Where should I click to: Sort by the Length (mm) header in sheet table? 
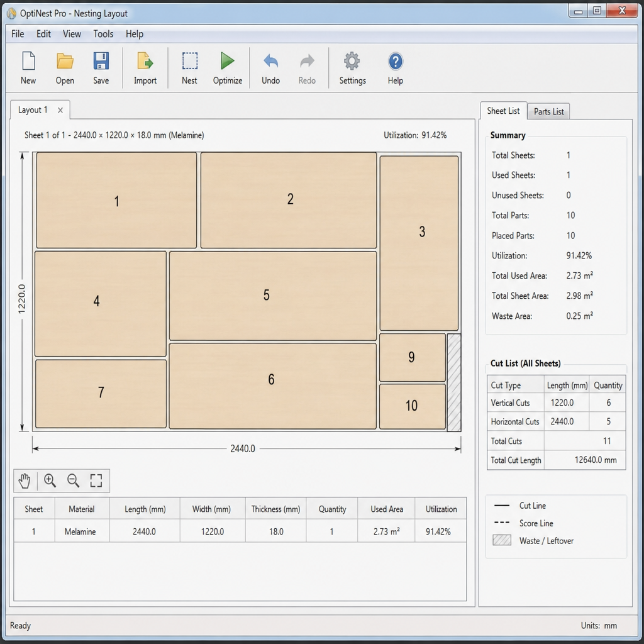click(145, 509)
